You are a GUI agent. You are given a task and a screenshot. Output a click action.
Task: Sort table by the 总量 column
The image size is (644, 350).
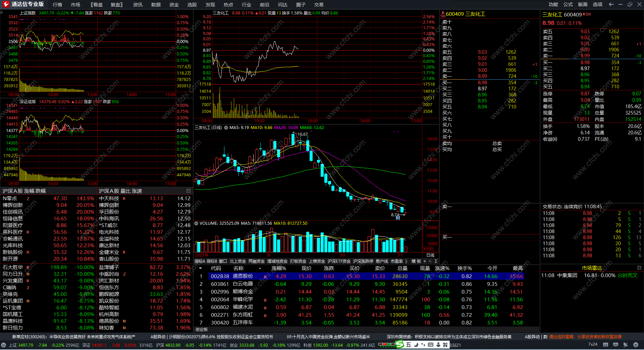click(402, 268)
